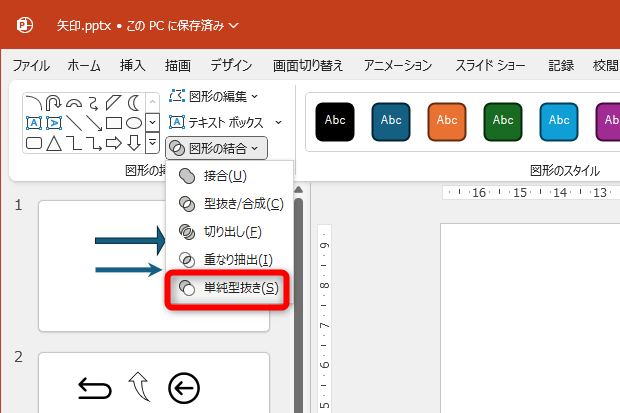Switch to the ホーム tab
Image resolution: width=620 pixels, height=413 pixels.
[x=84, y=65]
